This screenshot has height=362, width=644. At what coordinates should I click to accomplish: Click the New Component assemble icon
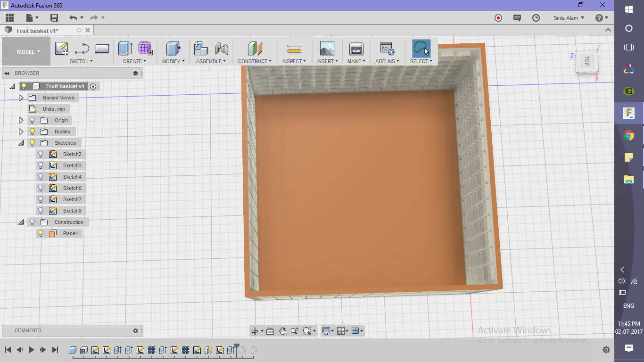point(201,48)
